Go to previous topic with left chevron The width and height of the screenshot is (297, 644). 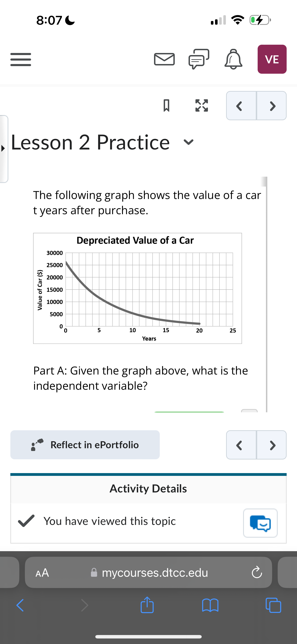[x=239, y=106]
